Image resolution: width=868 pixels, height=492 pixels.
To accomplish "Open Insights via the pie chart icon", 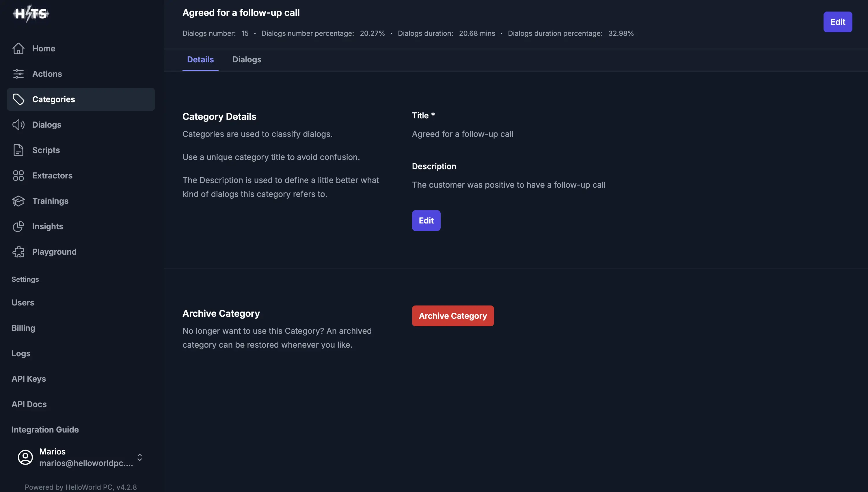I will 18,226.
